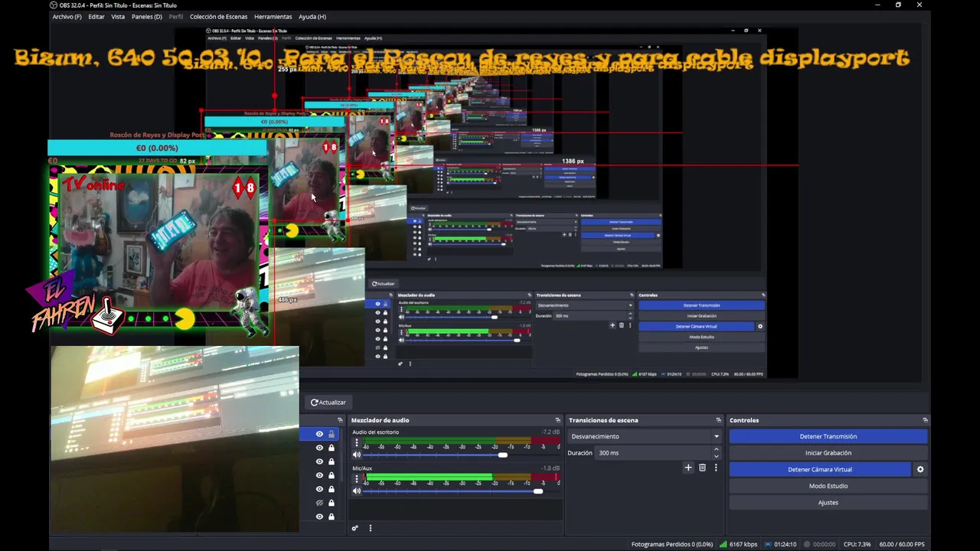The width and height of the screenshot is (980, 551).
Task: Open the Paneles (D) menu
Action: pos(146,17)
